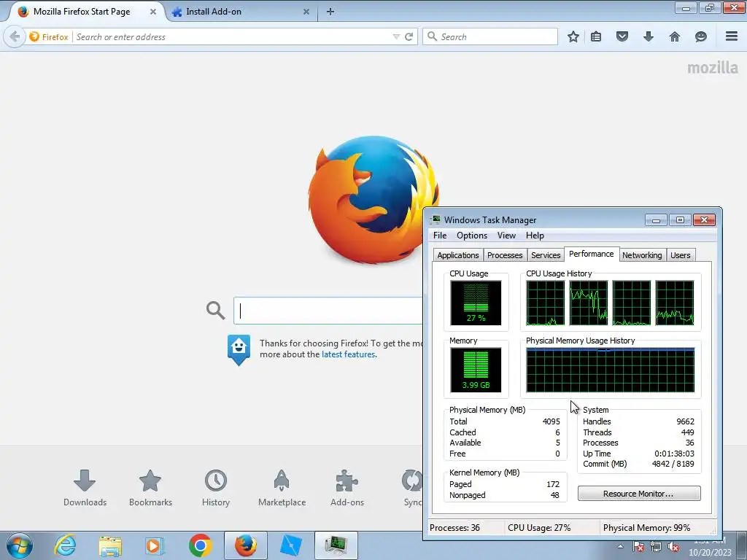Open Task Manager View menu
747x560 pixels.
[x=506, y=236]
